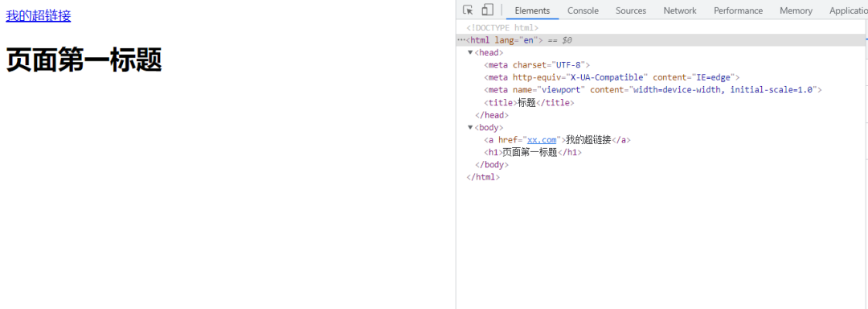Select the X-UA-Compatible meta node
Image resolution: width=868 pixels, height=309 pixels.
pyautogui.click(x=612, y=77)
